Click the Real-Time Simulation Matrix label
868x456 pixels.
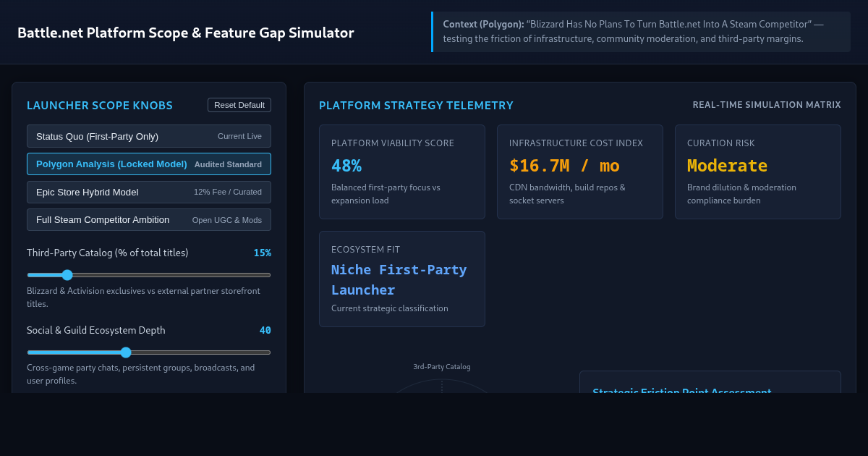pyautogui.click(x=767, y=105)
